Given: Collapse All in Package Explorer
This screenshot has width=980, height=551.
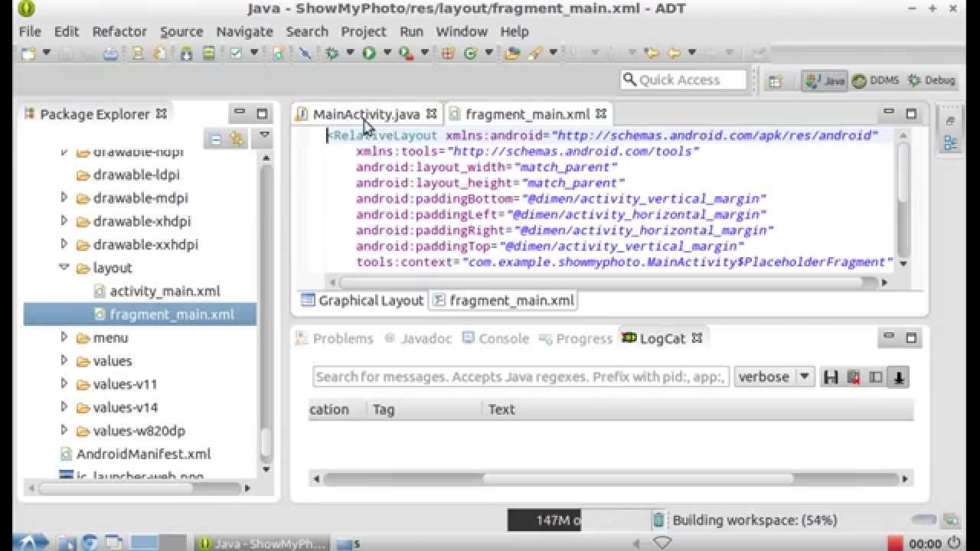Looking at the screenshot, I should 216,139.
